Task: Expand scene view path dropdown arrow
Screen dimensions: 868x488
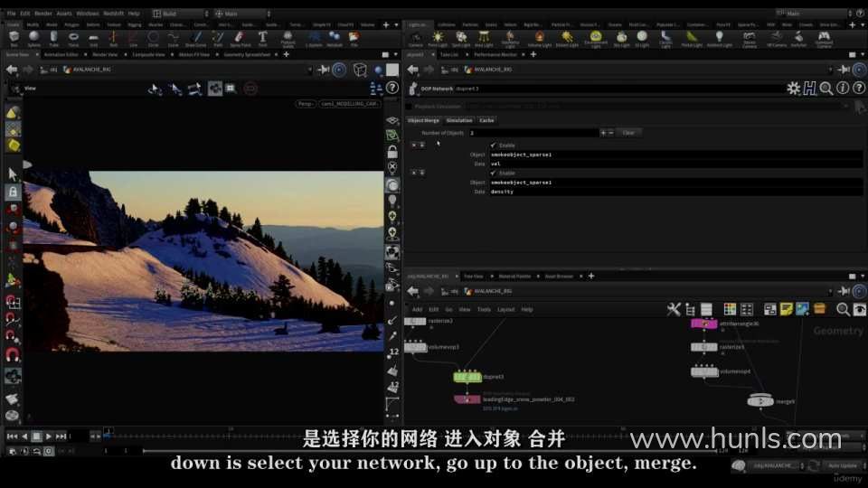Action: (309, 70)
